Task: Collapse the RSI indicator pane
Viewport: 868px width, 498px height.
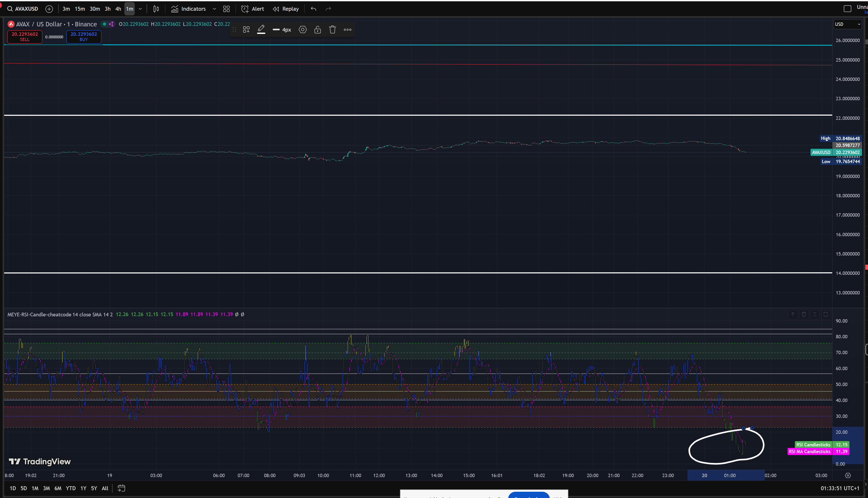Action: (x=815, y=314)
